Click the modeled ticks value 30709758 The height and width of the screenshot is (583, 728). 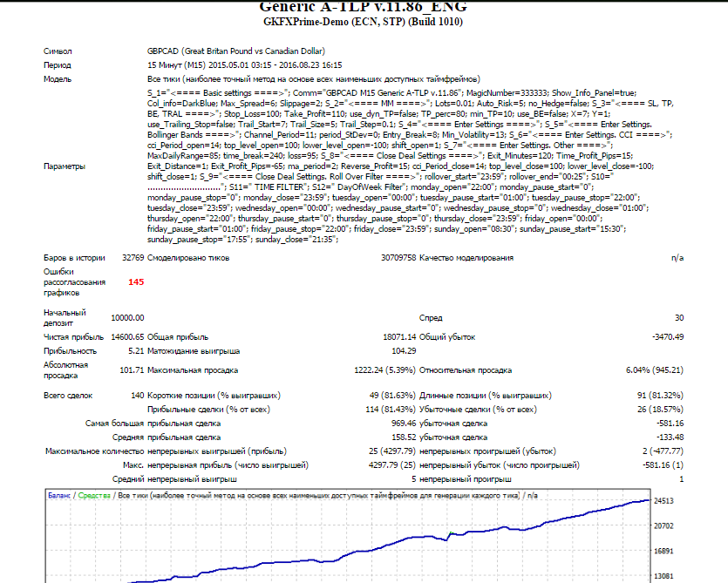398,258
